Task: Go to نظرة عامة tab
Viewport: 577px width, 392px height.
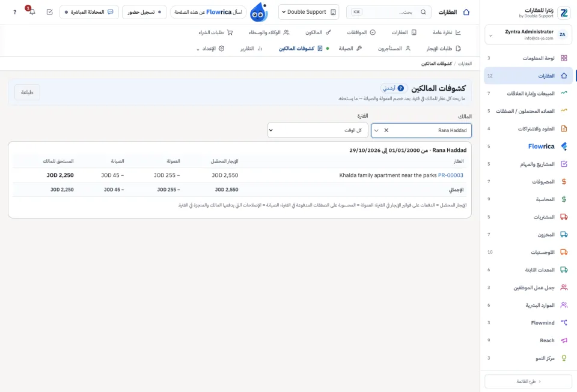Action: point(447,32)
